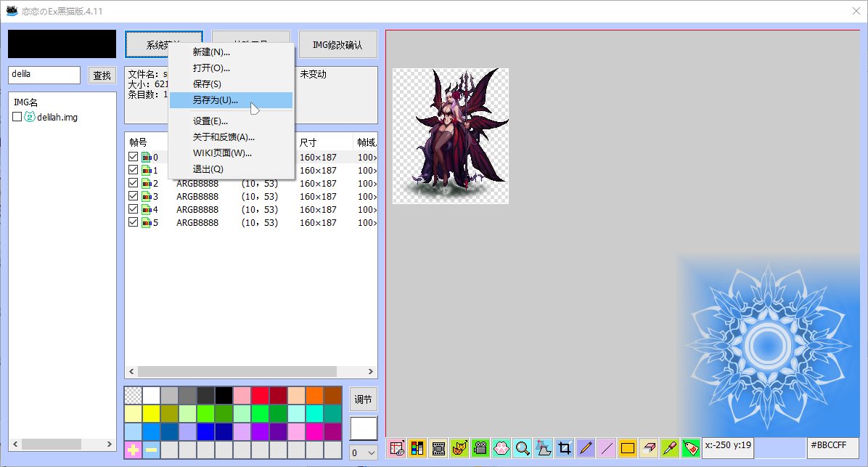
Task: Click the minus icon to remove palette color
Action: click(x=151, y=450)
